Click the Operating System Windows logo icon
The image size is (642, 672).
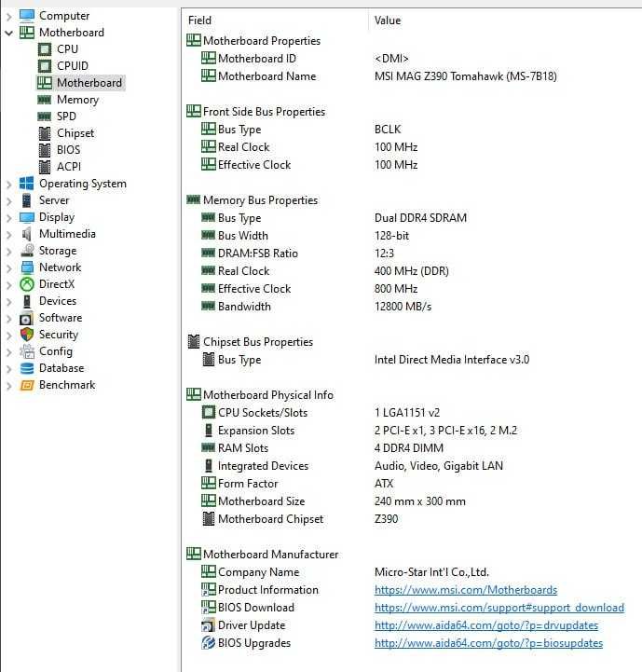tap(27, 184)
